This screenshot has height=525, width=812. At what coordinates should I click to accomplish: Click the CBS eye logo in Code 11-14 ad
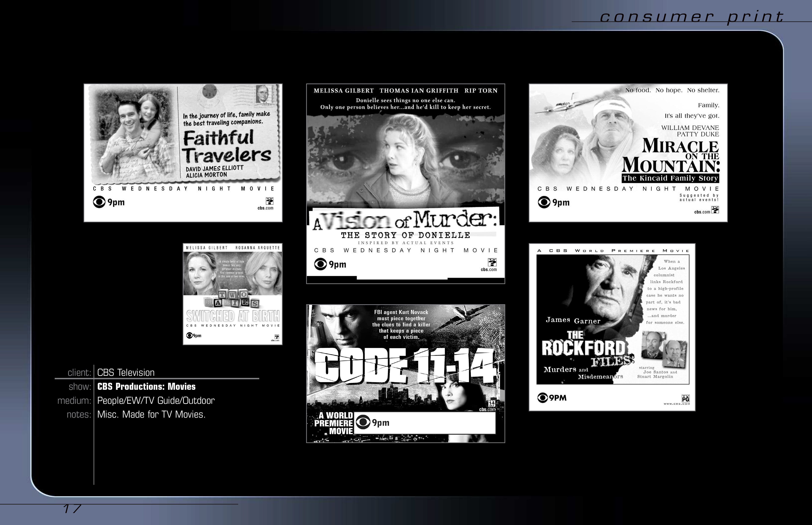pos(363,422)
